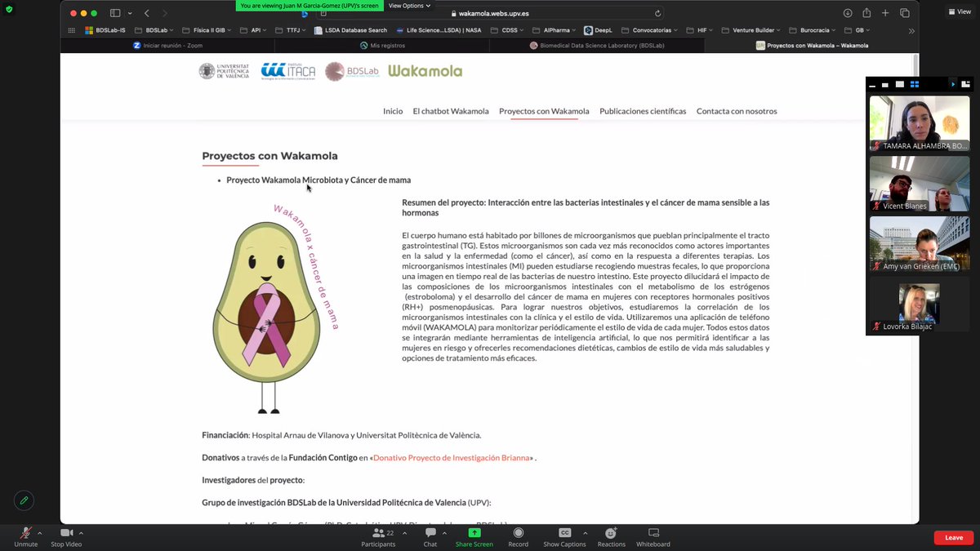Switch to Iniciar reunión - Zoom tab
The height and width of the screenshot is (551, 980).
click(x=168, y=45)
